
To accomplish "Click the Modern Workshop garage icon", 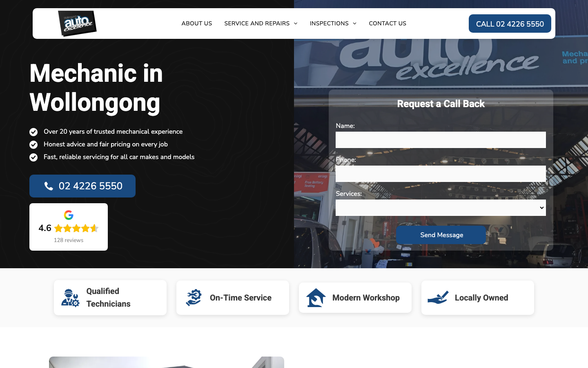I will (315, 298).
